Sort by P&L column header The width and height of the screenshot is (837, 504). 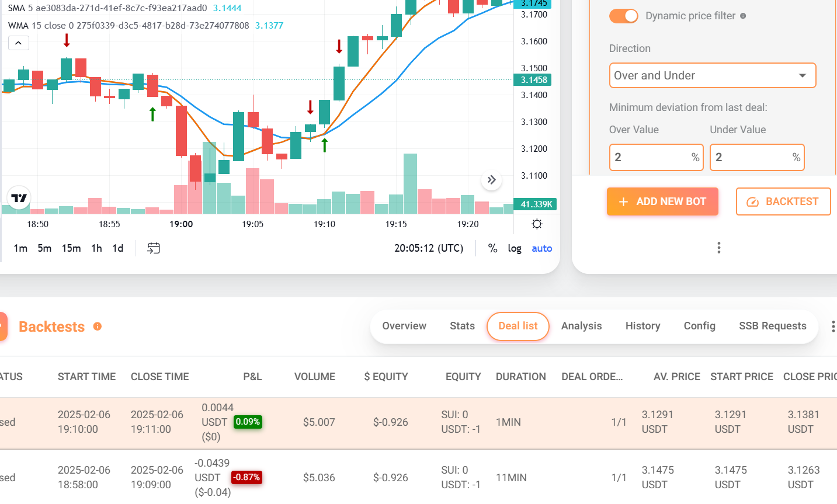pyautogui.click(x=252, y=377)
